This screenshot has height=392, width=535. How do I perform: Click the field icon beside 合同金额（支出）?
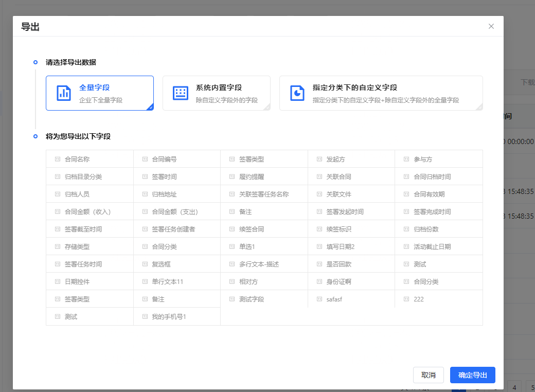[x=145, y=211]
